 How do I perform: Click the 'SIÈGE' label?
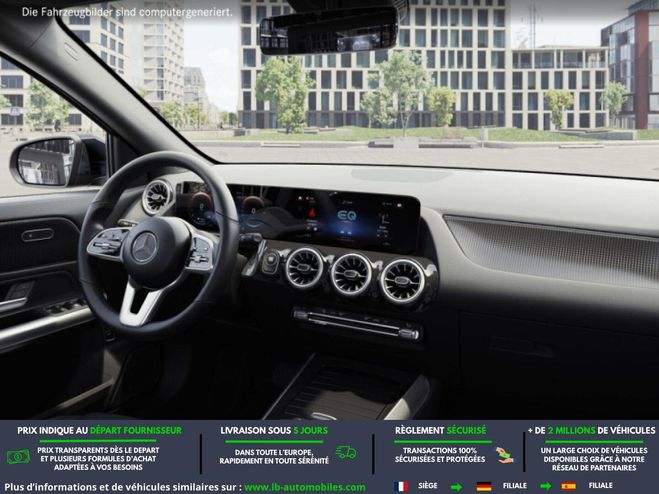[x=427, y=486]
